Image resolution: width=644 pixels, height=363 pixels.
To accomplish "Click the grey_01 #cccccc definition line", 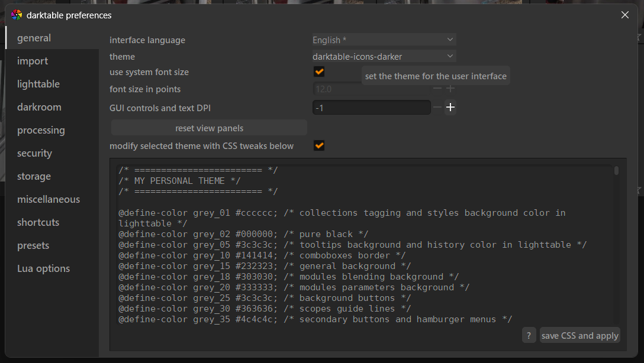I will [342, 218].
